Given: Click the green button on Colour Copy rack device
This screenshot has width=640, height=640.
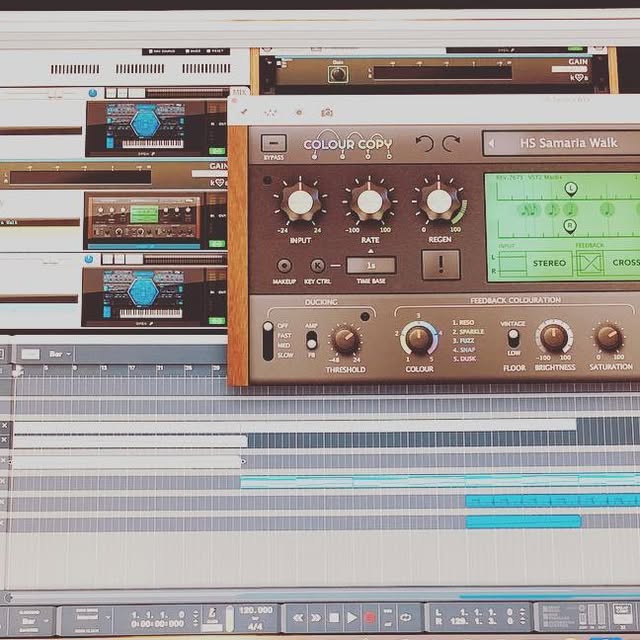Looking at the screenshot, I should (216, 244).
